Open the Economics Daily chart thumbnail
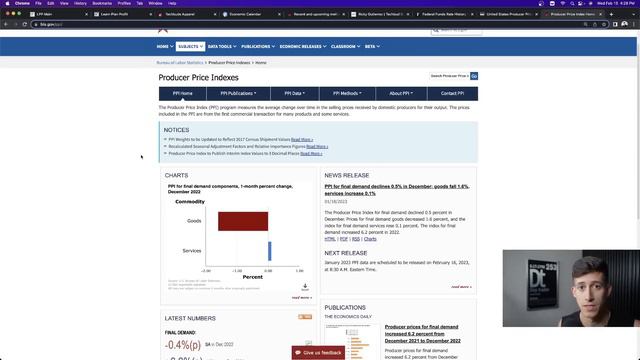Viewport: 640px width, 360px height. click(x=353, y=342)
